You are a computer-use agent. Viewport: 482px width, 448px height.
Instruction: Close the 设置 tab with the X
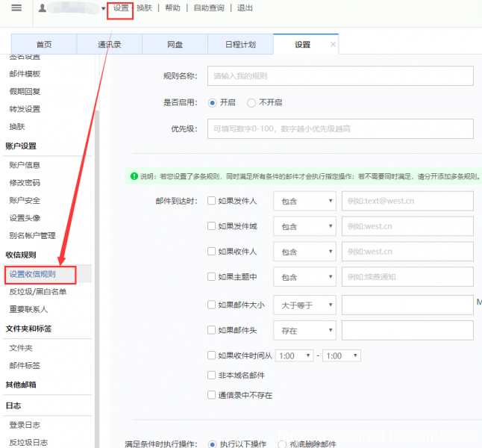click(x=333, y=44)
